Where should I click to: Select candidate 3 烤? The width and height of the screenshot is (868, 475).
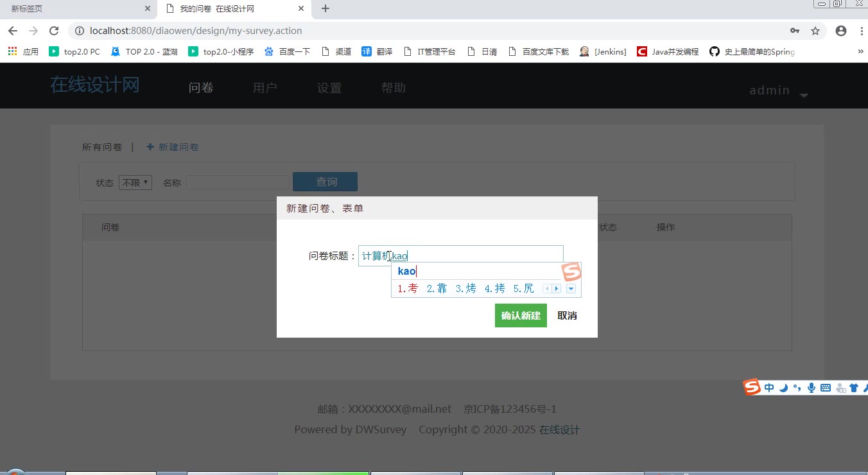tap(466, 289)
